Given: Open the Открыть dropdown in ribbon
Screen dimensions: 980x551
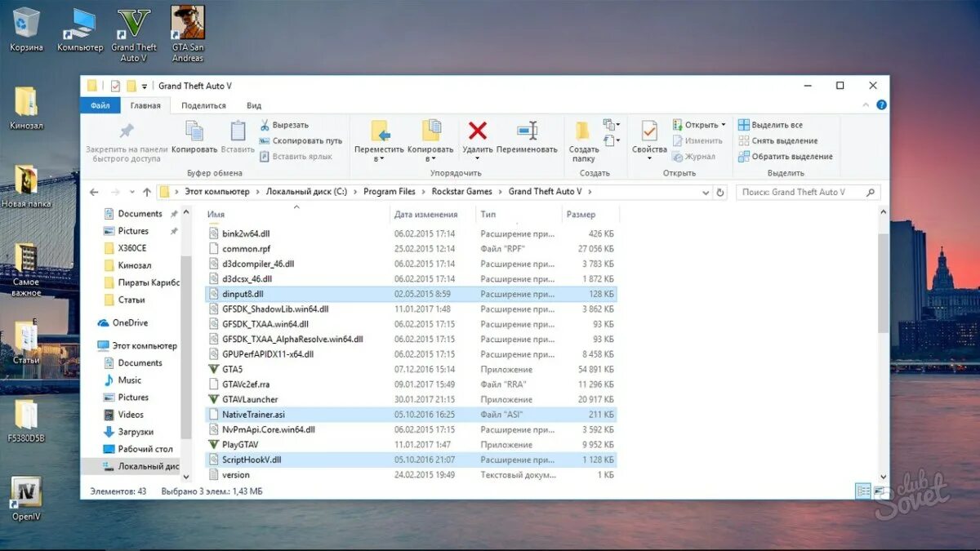Looking at the screenshot, I should [x=699, y=125].
